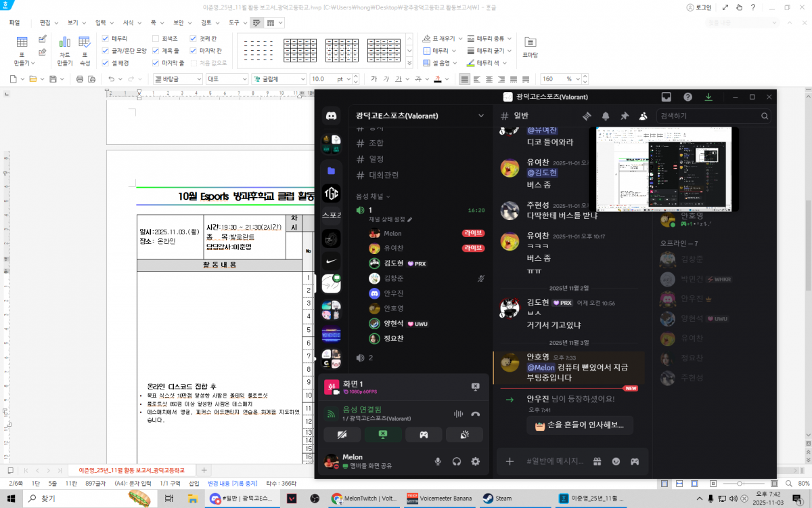Open the 파일 menu
The image size is (812, 508).
point(14,22)
